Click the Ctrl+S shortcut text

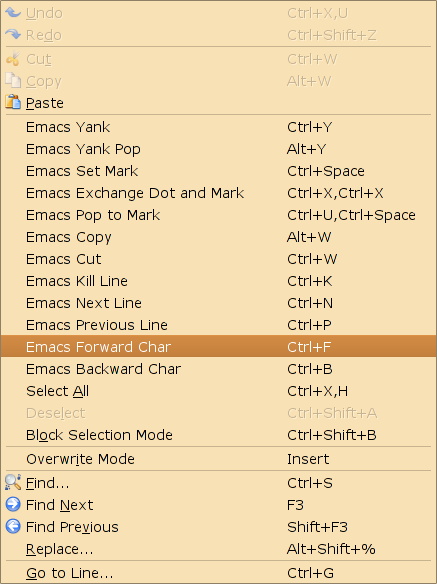310,483
